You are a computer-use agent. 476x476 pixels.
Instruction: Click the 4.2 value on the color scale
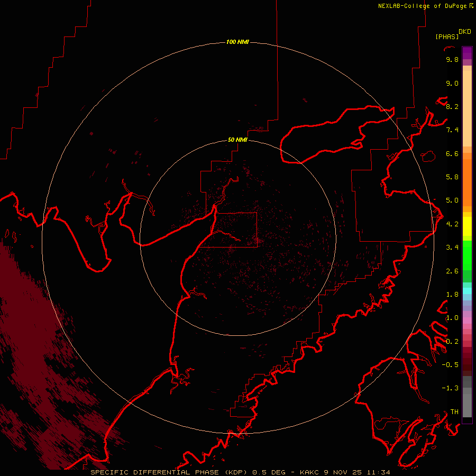(x=452, y=224)
